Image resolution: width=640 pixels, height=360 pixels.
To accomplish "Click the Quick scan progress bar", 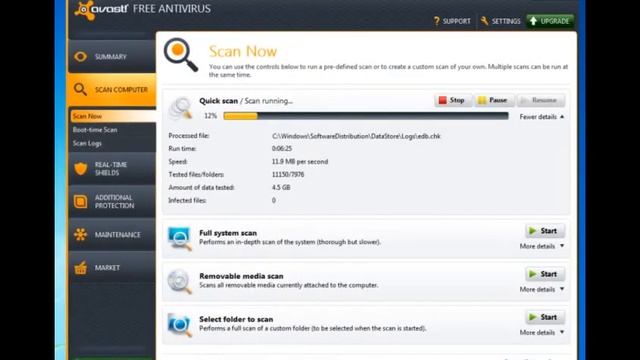I will [x=366, y=116].
